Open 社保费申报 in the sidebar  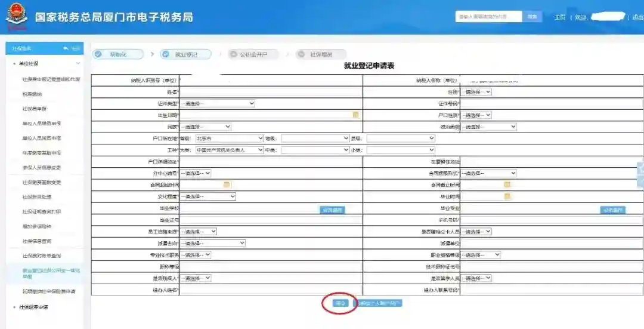35,109
